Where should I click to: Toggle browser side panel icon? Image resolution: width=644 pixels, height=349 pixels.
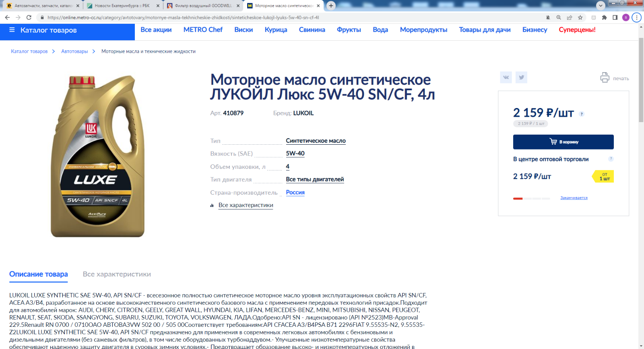pyautogui.click(x=615, y=17)
